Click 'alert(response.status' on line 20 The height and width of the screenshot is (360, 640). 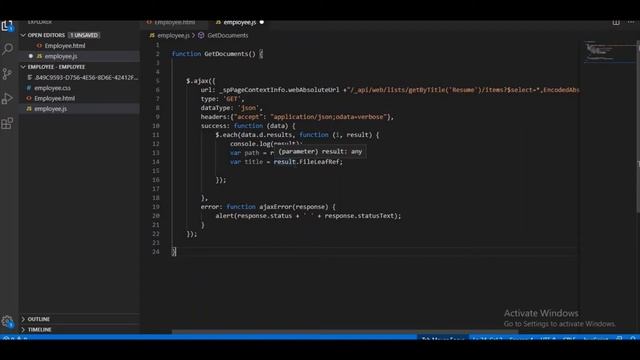253,216
